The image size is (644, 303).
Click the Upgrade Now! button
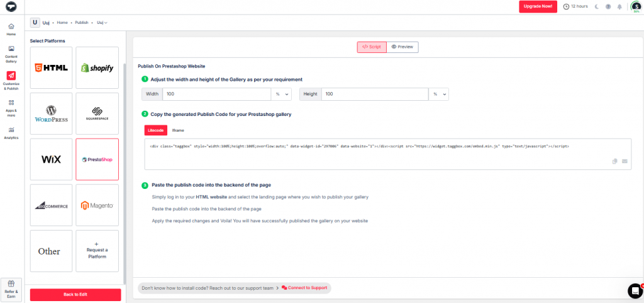click(x=538, y=6)
